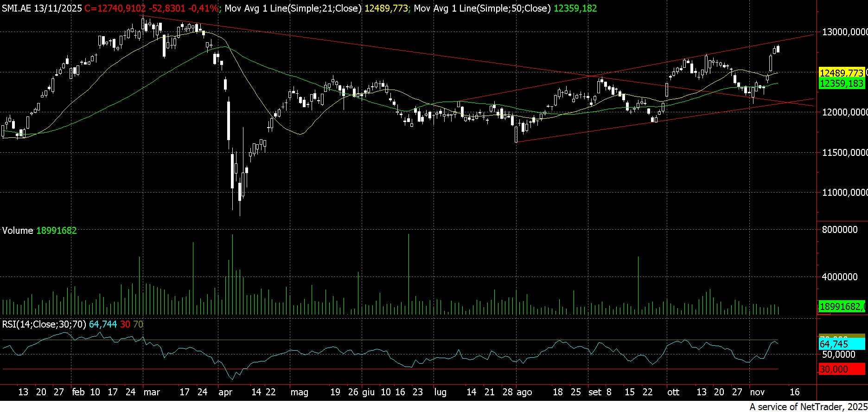868x412 pixels.
Task: Click the 13000,0000 price axis label
Action: coord(844,32)
